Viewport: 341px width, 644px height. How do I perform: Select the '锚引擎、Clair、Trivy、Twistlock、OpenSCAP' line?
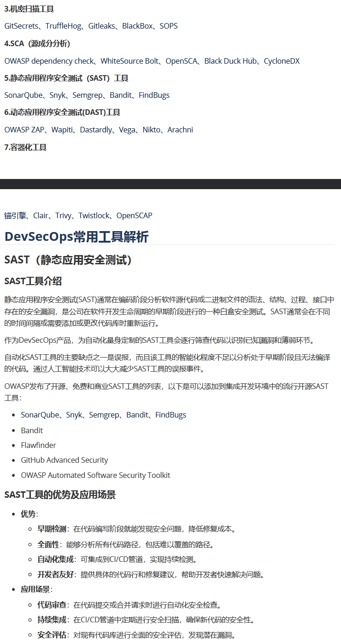(78, 215)
